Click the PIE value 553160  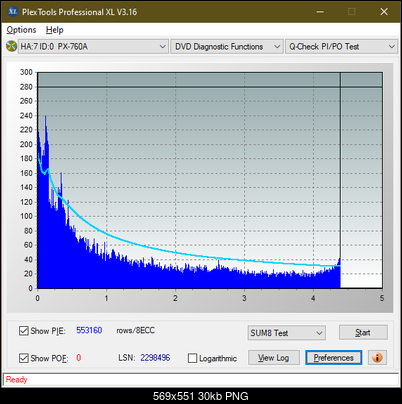(89, 330)
